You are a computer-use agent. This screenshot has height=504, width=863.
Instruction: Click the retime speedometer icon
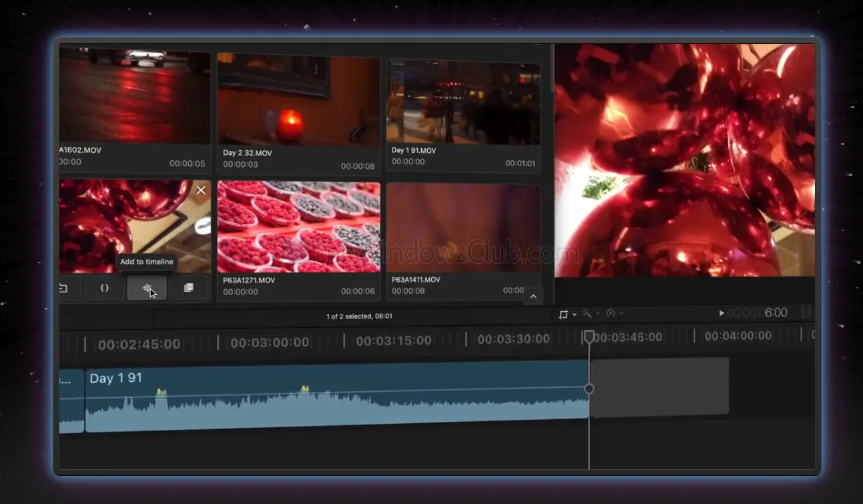[611, 314]
